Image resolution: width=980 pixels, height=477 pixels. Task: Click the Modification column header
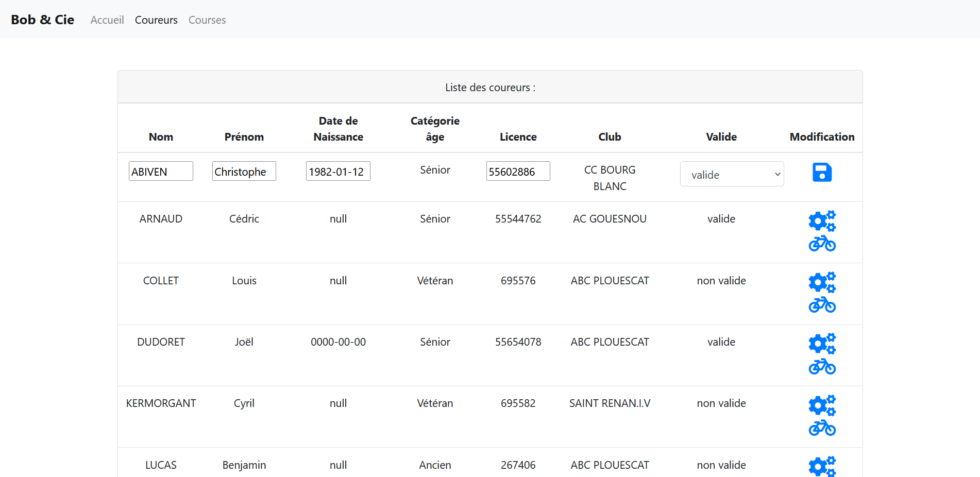coord(822,137)
